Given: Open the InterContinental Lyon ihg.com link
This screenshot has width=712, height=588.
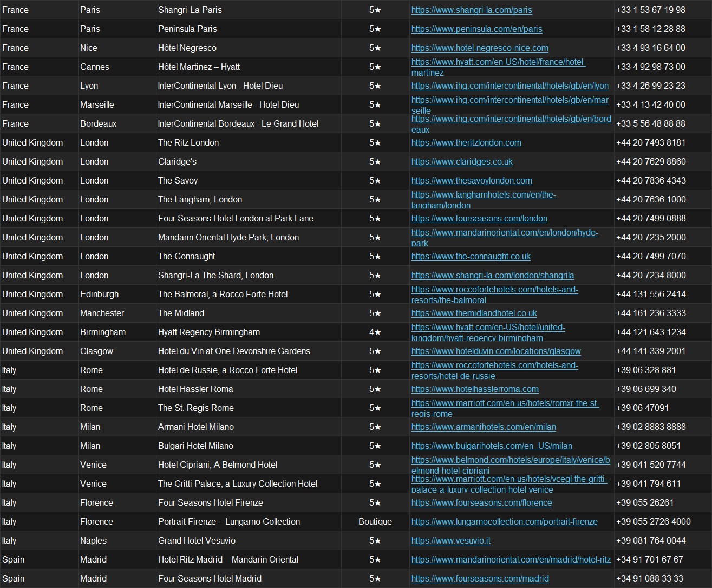Looking at the screenshot, I should [x=509, y=86].
